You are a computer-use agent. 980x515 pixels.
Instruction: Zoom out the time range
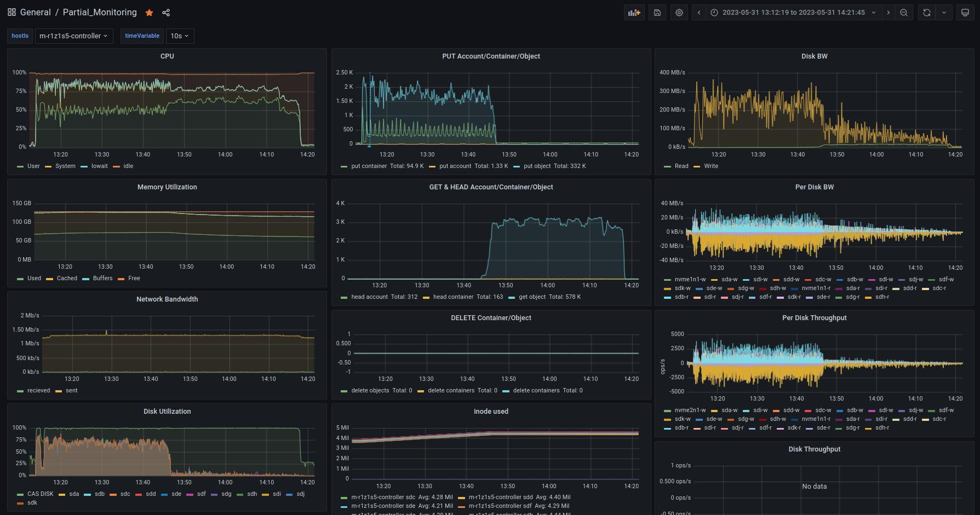pos(904,13)
